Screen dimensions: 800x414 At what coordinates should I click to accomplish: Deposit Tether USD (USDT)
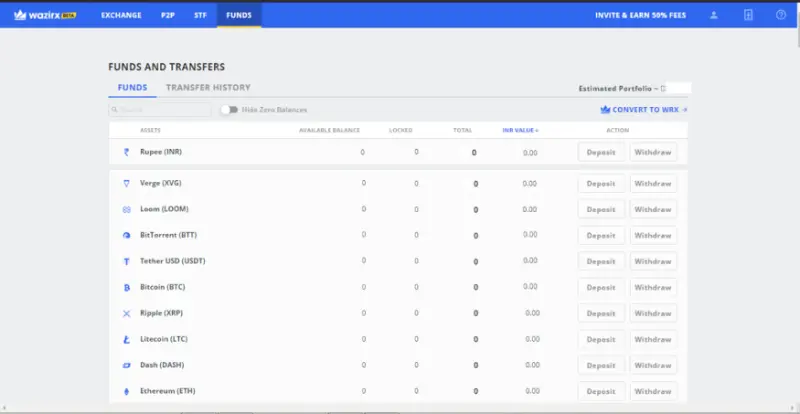pos(601,261)
